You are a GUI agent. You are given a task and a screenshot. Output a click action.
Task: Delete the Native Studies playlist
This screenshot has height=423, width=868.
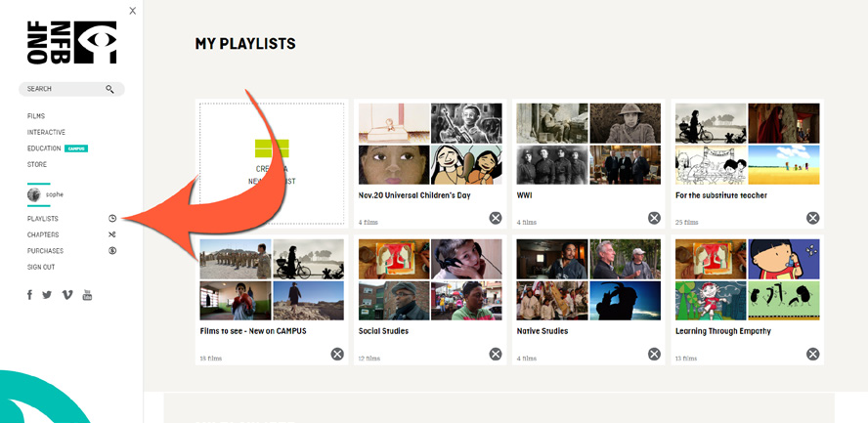click(x=654, y=354)
